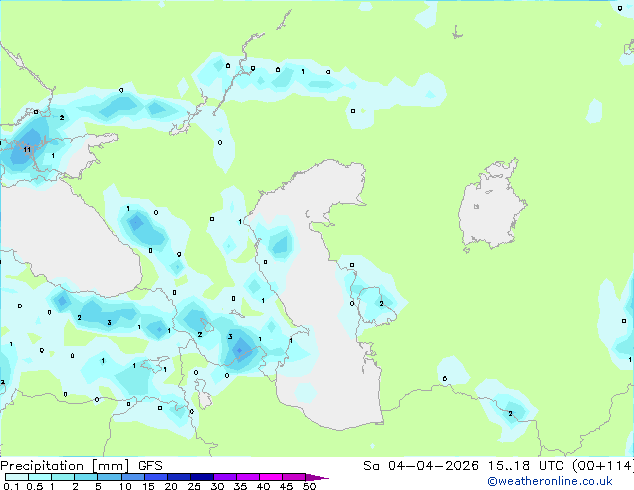Click the "50" legend scale label
The width and height of the screenshot is (634, 490).
pyautogui.click(x=309, y=486)
